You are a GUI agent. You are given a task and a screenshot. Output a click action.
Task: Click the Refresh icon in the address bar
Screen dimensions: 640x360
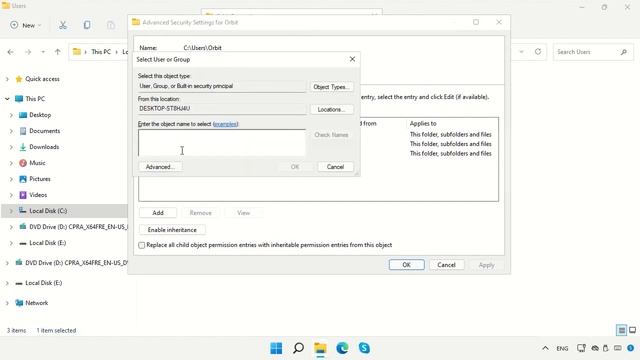pyautogui.click(x=538, y=51)
